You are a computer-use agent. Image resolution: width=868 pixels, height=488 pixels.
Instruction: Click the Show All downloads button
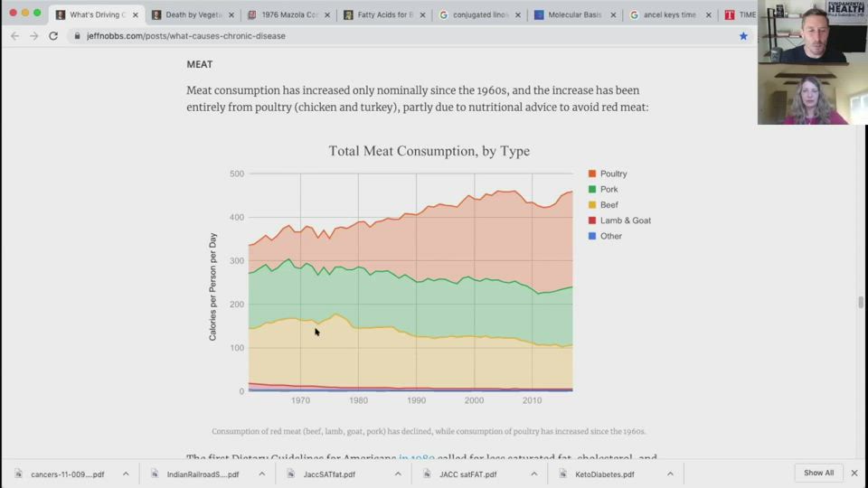[x=818, y=473]
